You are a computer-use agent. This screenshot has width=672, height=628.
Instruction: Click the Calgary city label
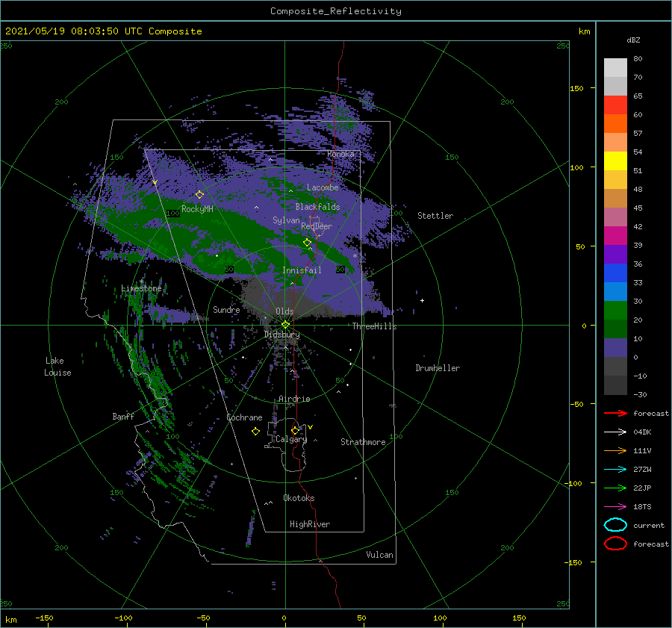[291, 439]
